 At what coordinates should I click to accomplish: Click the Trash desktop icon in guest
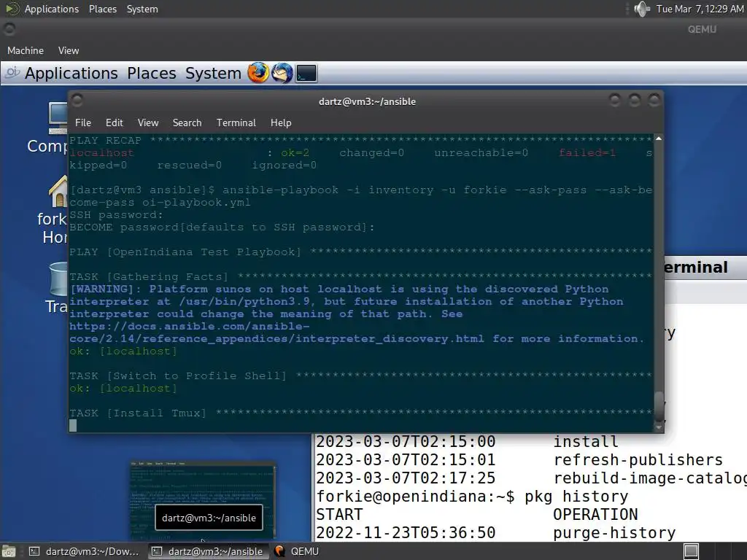pyautogui.click(x=58, y=279)
